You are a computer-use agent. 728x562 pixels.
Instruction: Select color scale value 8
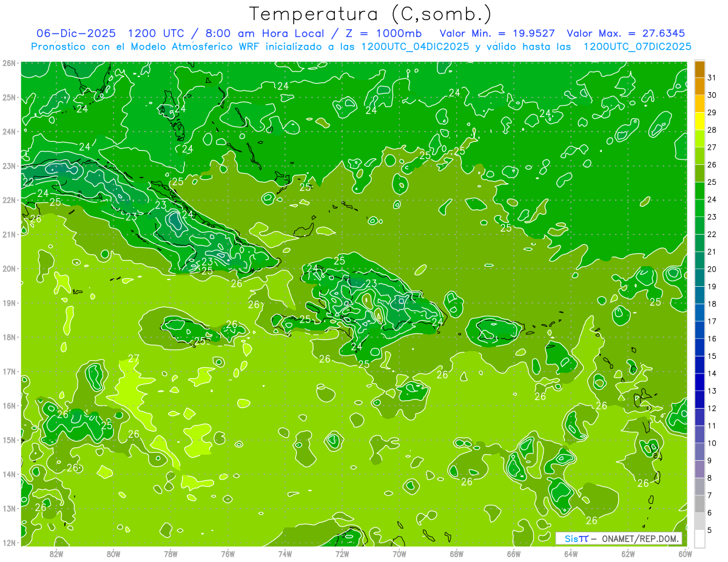point(709,478)
